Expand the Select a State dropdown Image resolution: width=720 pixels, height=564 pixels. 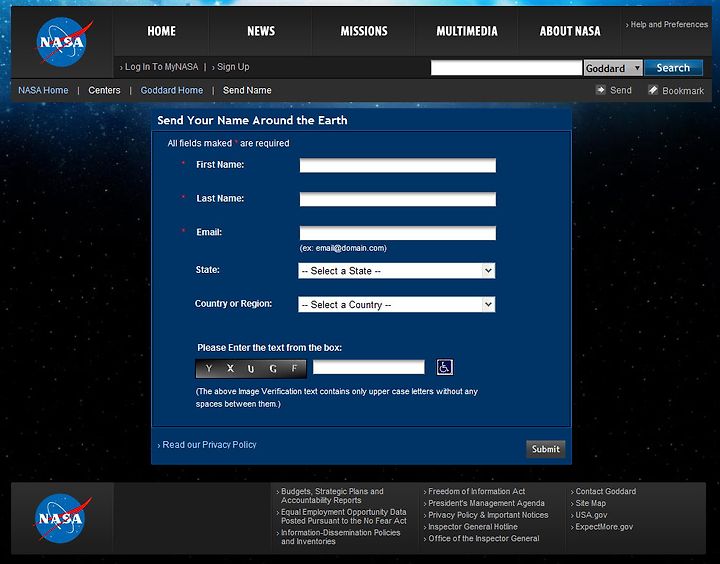(x=397, y=271)
